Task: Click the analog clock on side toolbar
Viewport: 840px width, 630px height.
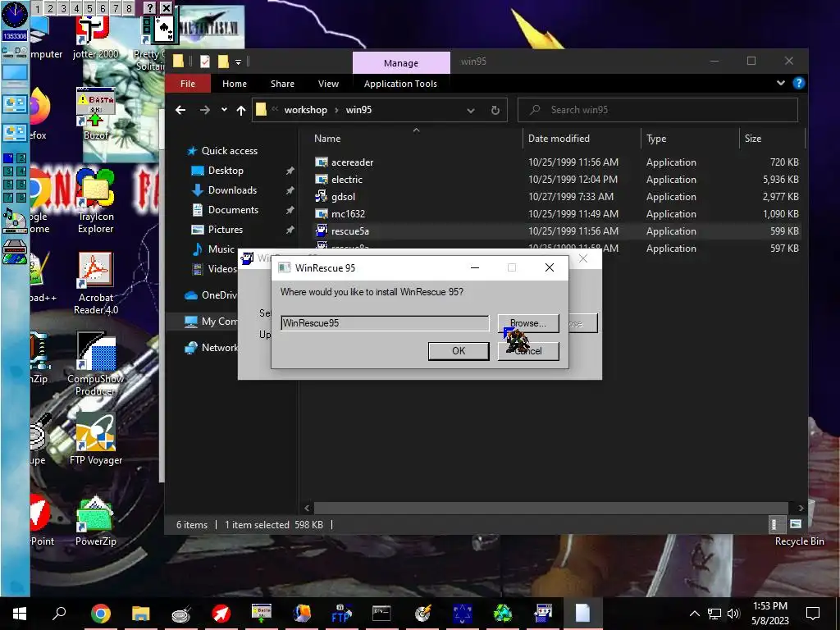Action: tap(15, 15)
